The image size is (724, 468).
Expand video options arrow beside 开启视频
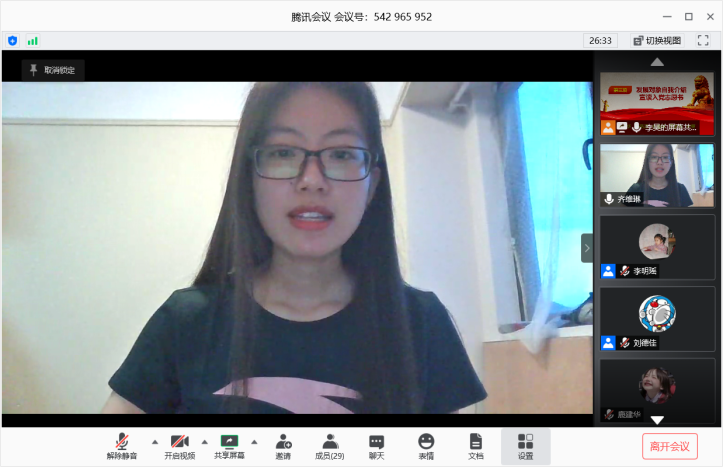pos(204,441)
